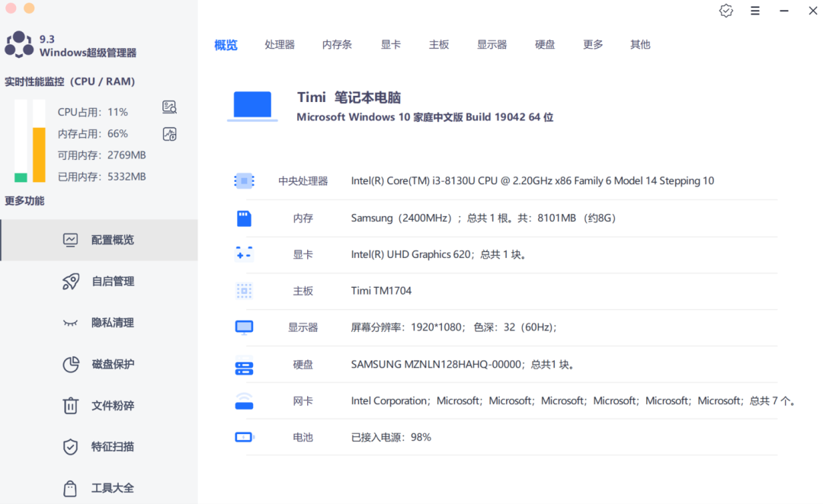The image size is (823, 504).
Task: Switch to the 处理器 tab
Action: point(280,45)
